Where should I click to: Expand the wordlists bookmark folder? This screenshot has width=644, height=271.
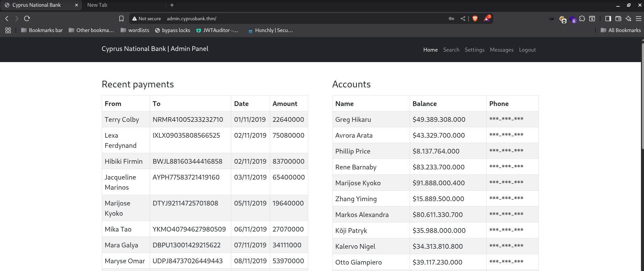pyautogui.click(x=135, y=30)
